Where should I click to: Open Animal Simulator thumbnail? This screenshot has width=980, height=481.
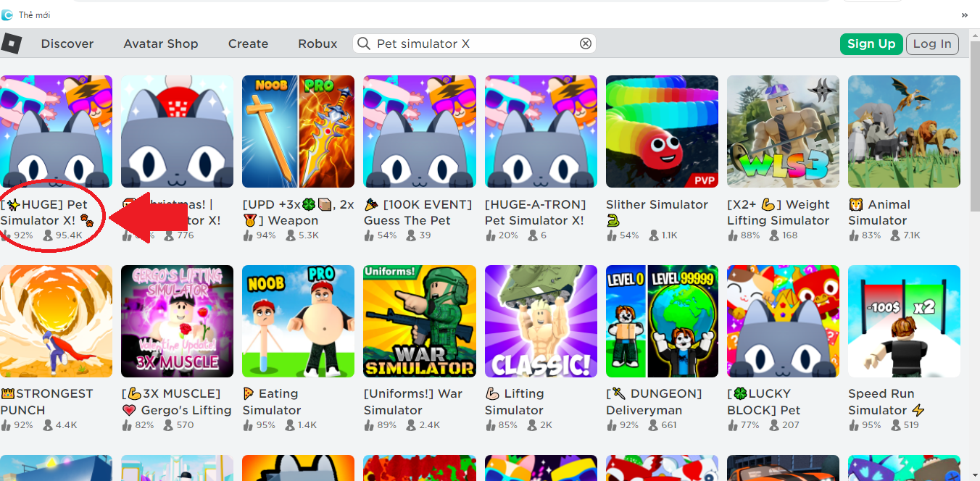click(904, 132)
